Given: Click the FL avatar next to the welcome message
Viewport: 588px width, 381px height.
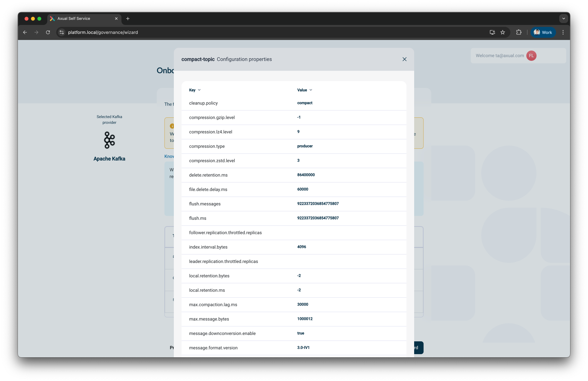Looking at the screenshot, I should tap(531, 56).
